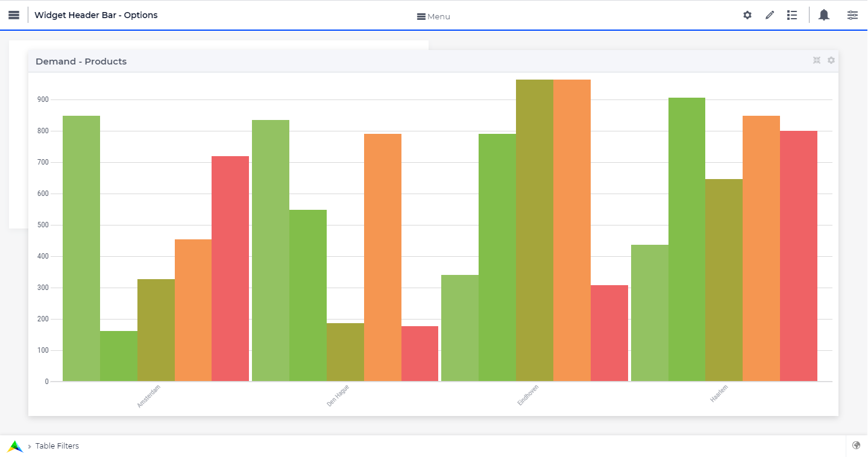
Task: Click the 0 y-axis value
Action: pyautogui.click(x=46, y=382)
